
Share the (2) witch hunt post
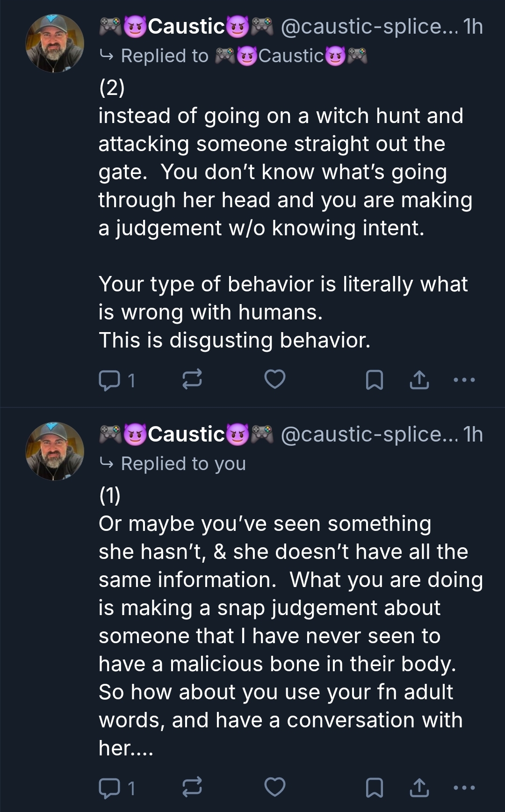[x=419, y=380]
